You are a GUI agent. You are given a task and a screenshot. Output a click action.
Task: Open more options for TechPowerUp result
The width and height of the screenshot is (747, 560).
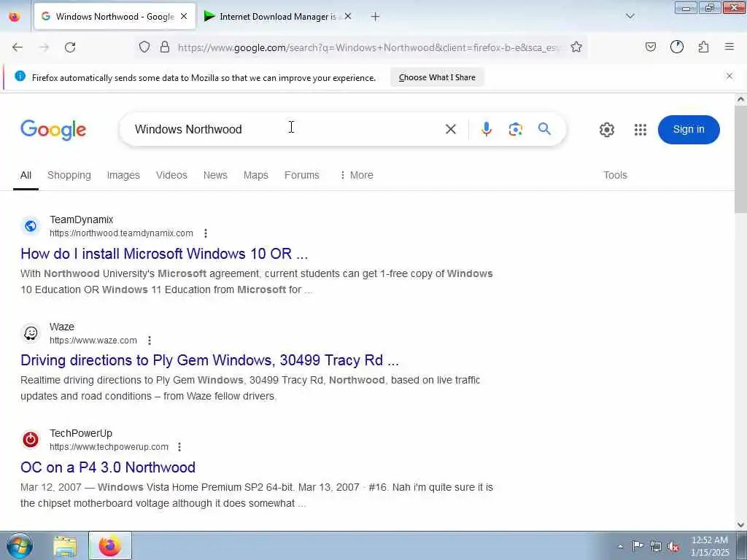pos(179,447)
